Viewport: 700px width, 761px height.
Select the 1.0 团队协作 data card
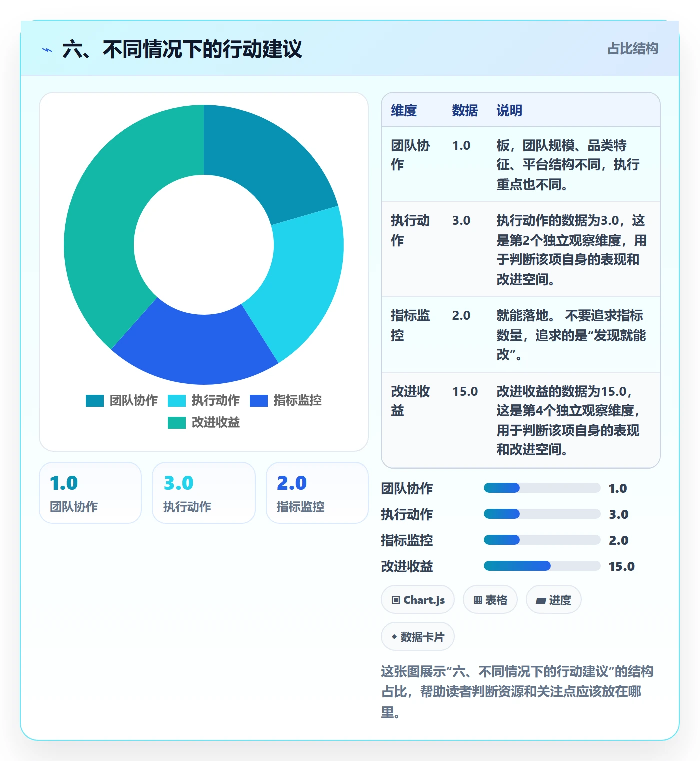(x=90, y=493)
